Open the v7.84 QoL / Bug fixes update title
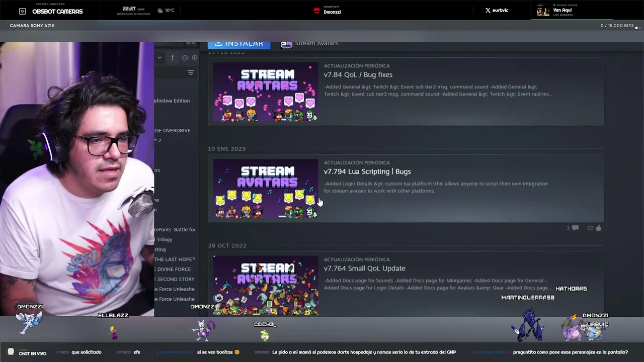644x362 pixels. [358, 74]
